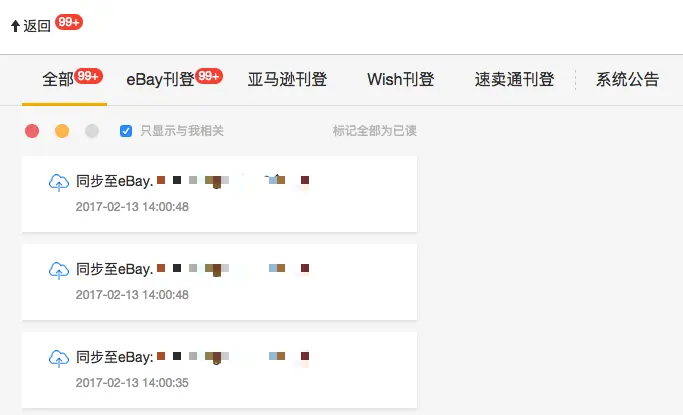Switch to the 全部 tab
The width and height of the screenshot is (683, 415).
pyautogui.click(x=58, y=80)
